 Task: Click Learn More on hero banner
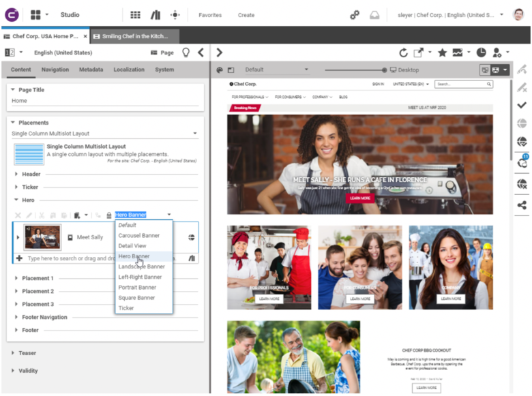(360, 198)
